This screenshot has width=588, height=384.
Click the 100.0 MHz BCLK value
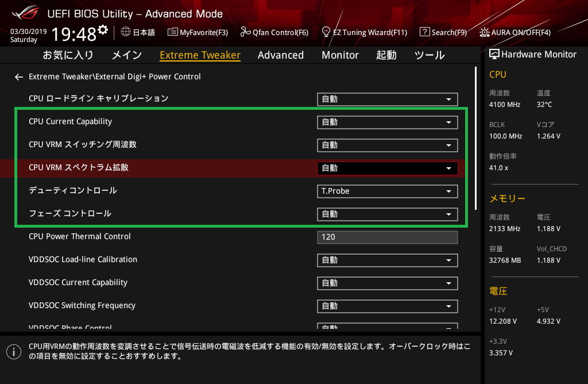tap(505, 136)
